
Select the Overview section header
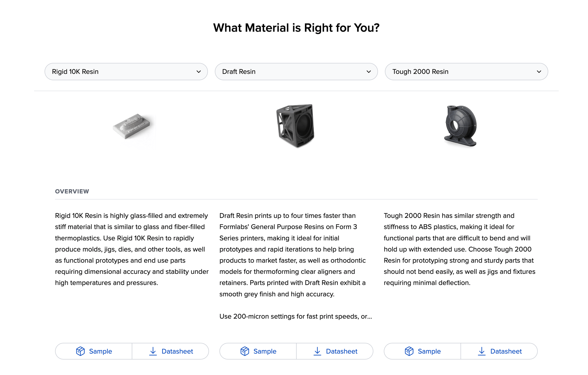[72, 191]
